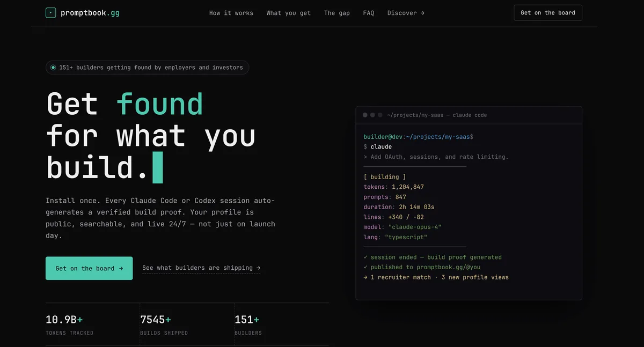This screenshot has width=644, height=347.
Task: Click the 151+ builders stat
Action: (x=248, y=324)
